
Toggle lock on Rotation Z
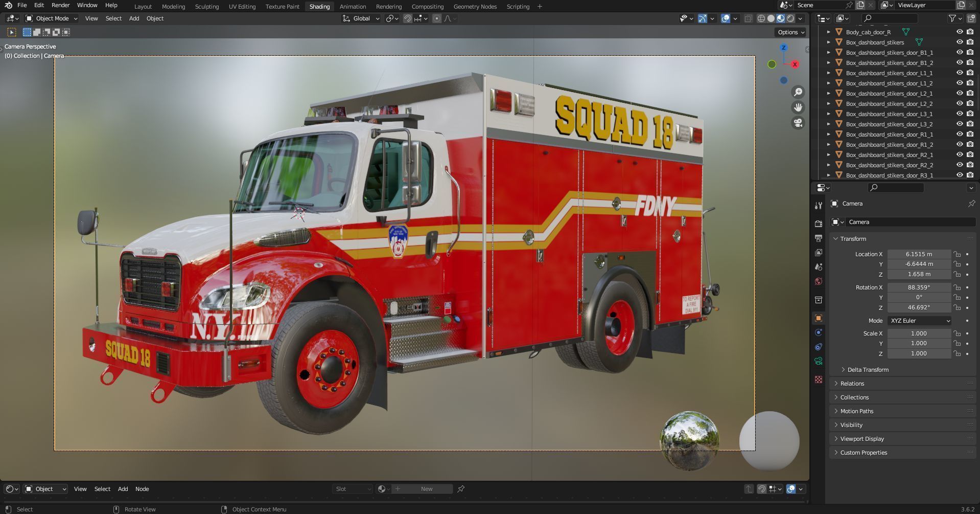click(x=957, y=308)
